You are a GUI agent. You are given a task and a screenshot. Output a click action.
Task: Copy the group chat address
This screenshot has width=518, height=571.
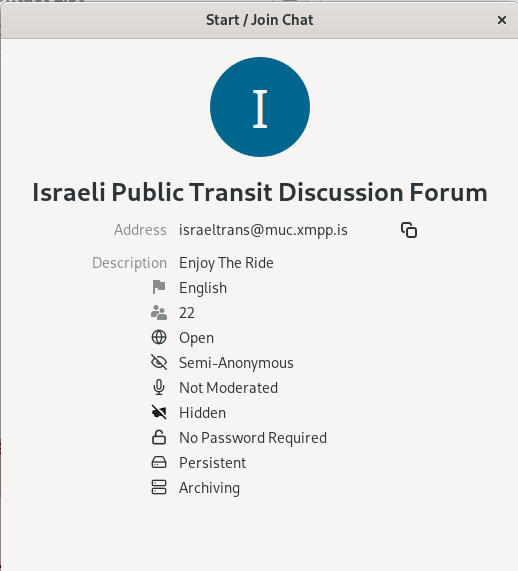tap(409, 230)
